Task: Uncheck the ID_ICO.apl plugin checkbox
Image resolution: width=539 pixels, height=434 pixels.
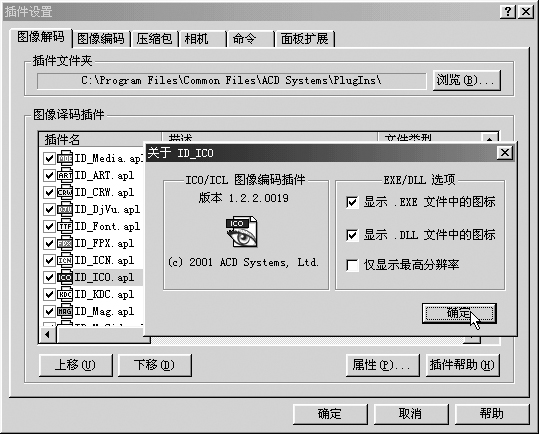Action: pos(49,277)
